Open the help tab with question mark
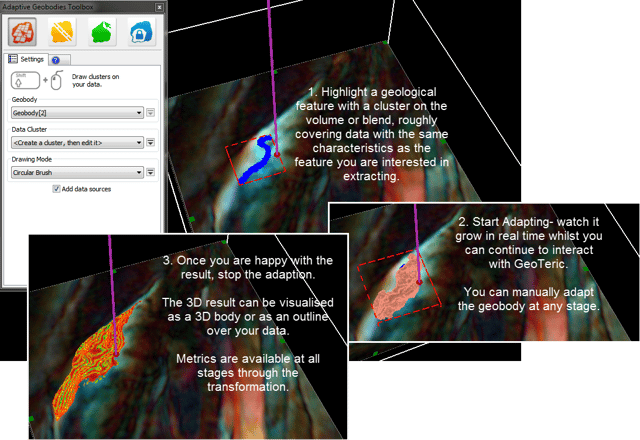Image resolution: width=640 pixels, height=440 pixels. (x=56, y=60)
